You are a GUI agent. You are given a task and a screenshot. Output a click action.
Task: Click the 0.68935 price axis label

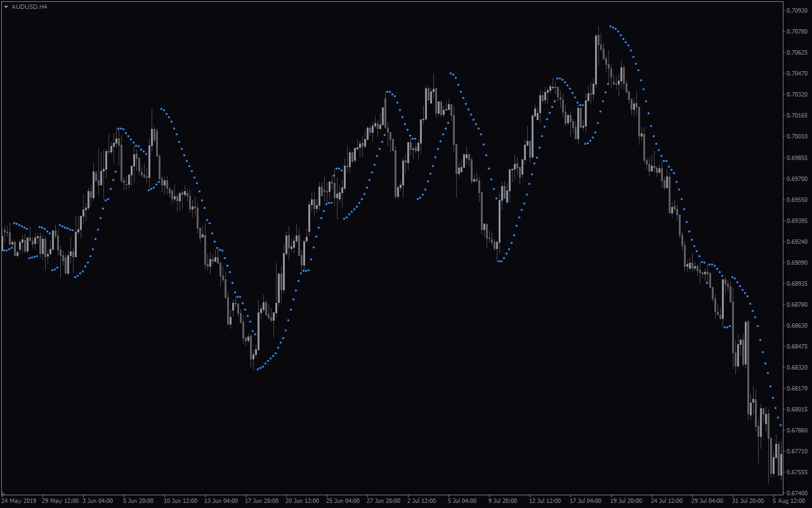point(797,283)
